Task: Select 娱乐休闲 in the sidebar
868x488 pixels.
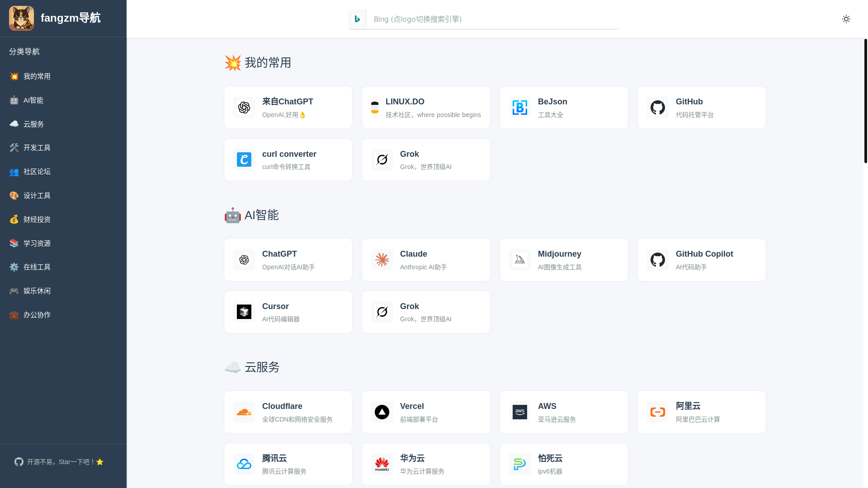Action: pos(63,291)
